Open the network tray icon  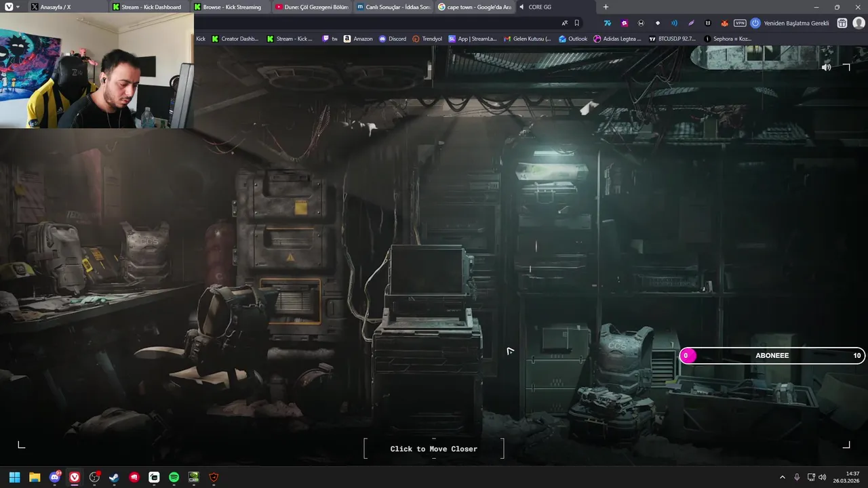coord(811,477)
